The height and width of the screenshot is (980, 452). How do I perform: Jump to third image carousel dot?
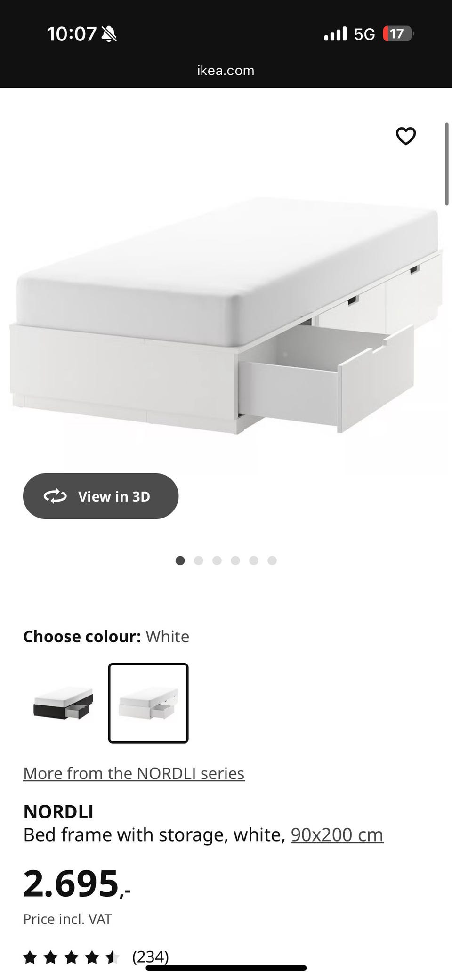[217, 560]
